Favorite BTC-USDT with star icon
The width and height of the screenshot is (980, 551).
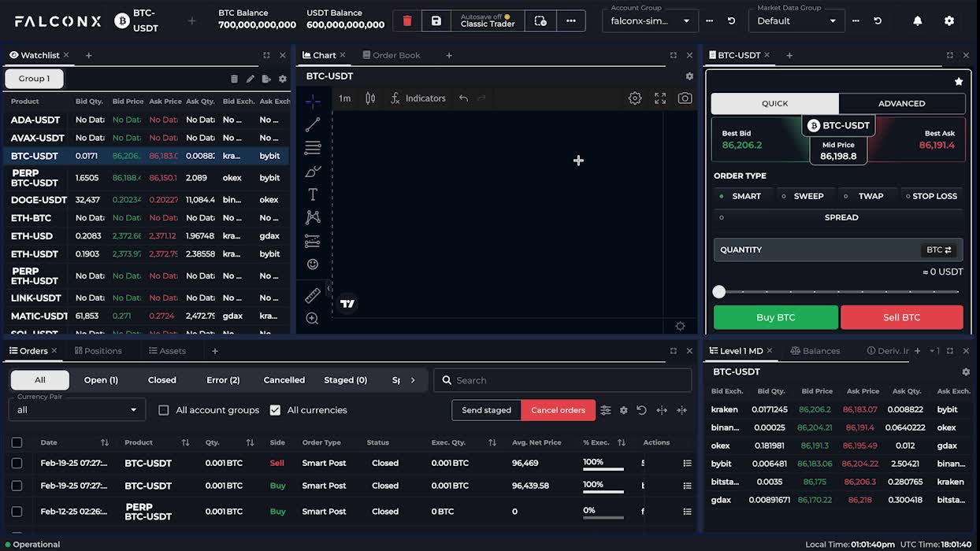click(x=959, y=82)
